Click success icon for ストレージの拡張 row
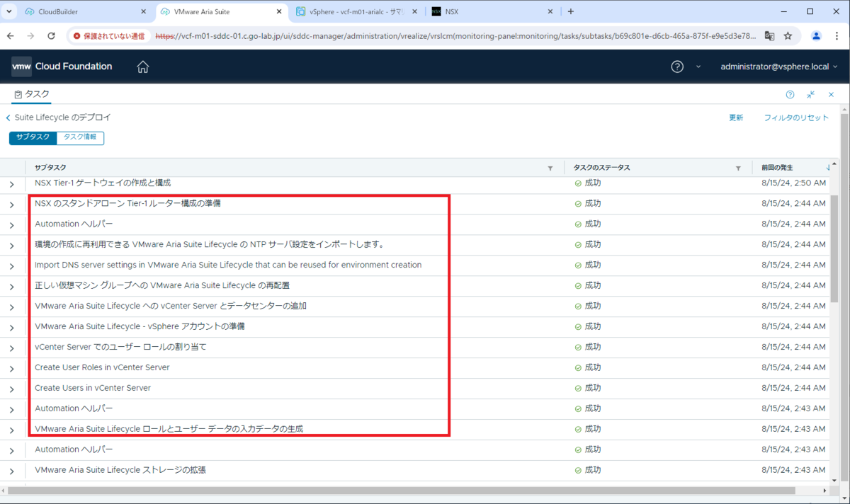This screenshot has height=504, width=850. [x=578, y=471]
